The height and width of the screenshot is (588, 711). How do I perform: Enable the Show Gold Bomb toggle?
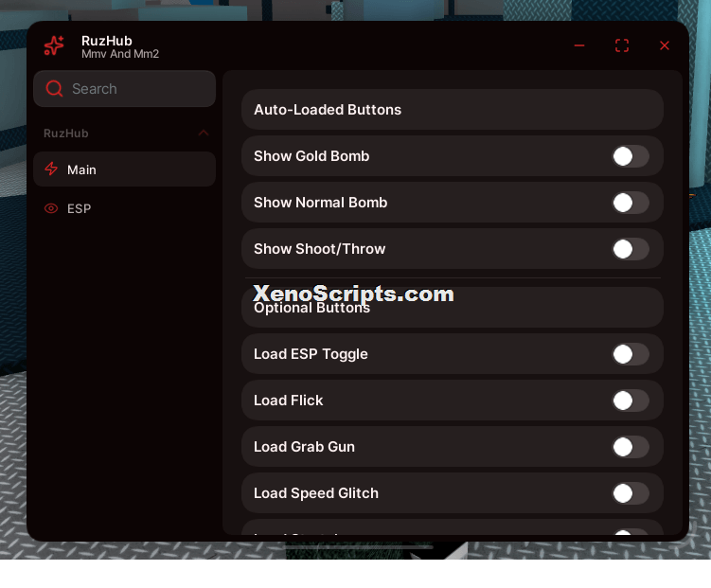coord(631,156)
